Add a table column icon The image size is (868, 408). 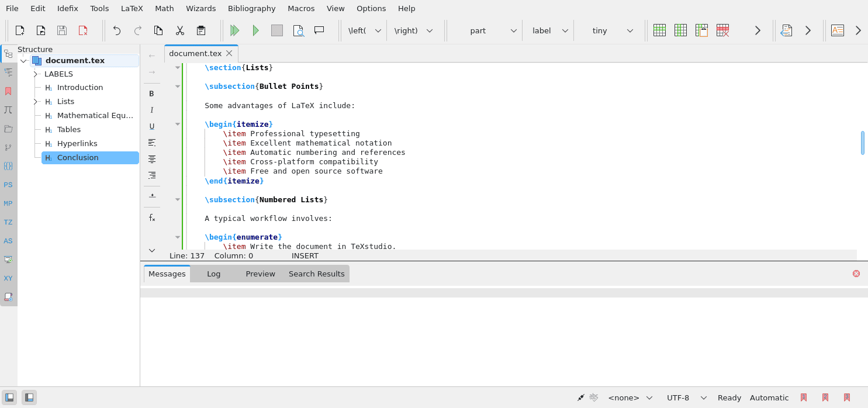pyautogui.click(x=680, y=30)
